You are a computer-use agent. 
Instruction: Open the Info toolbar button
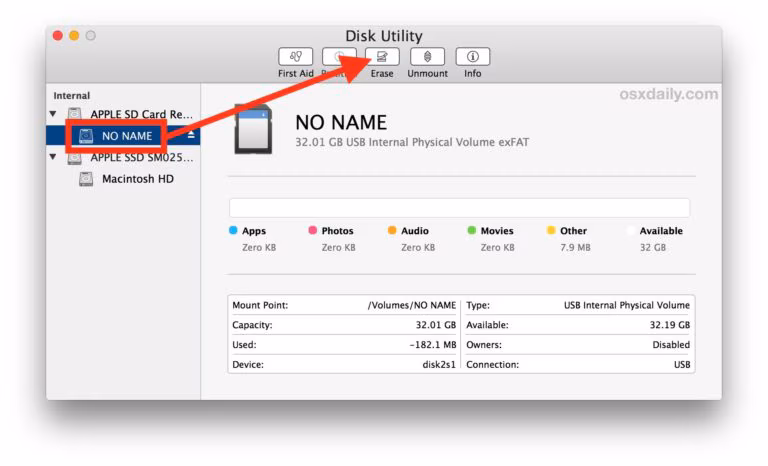point(473,57)
